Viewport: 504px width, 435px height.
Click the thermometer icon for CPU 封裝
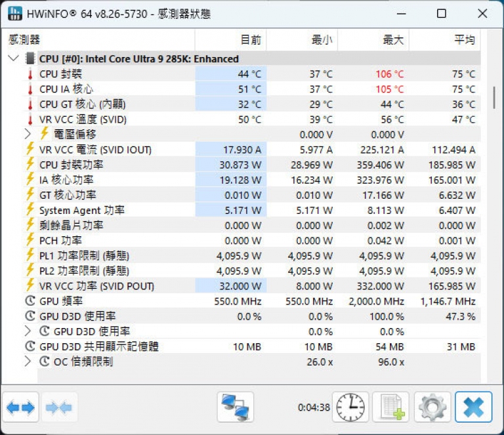point(30,74)
